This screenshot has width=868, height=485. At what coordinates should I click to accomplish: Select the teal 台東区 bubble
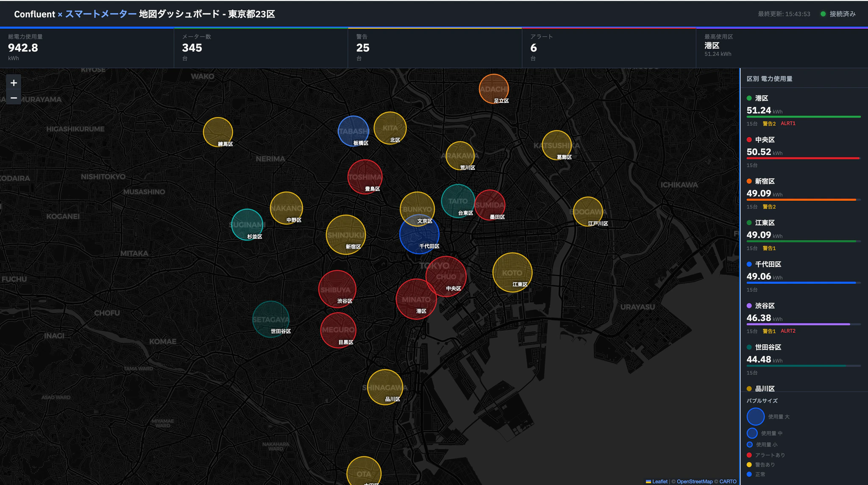[x=458, y=201]
